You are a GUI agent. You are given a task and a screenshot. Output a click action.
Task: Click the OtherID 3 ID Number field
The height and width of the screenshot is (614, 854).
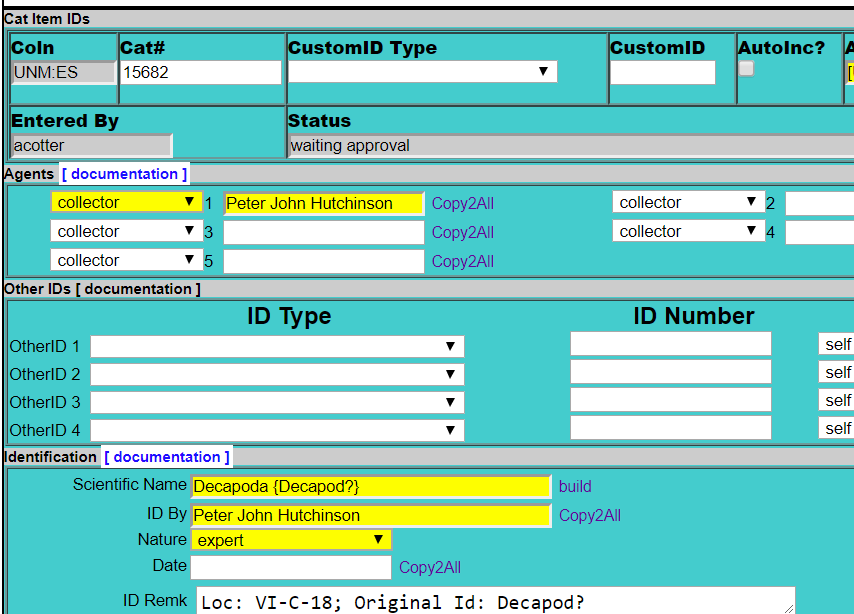coord(670,400)
